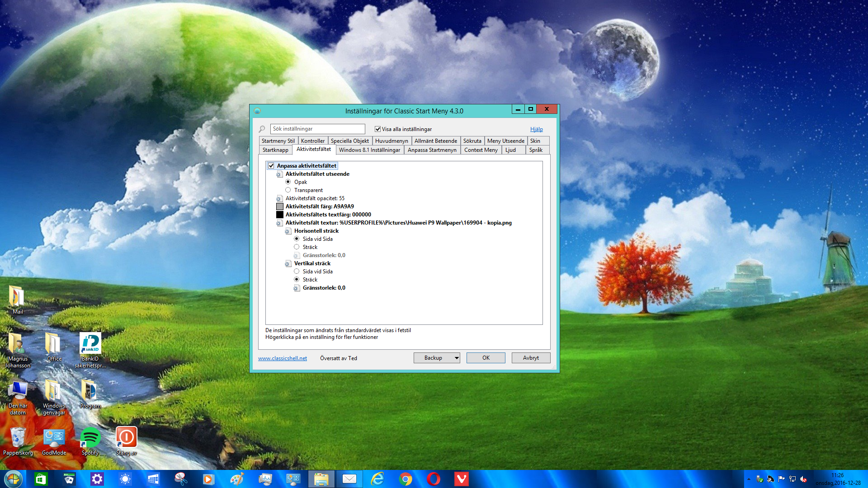The width and height of the screenshot is (868, 488).
Task: Open Papperskorg recycle bin icon
Action: tap(18, 437)
